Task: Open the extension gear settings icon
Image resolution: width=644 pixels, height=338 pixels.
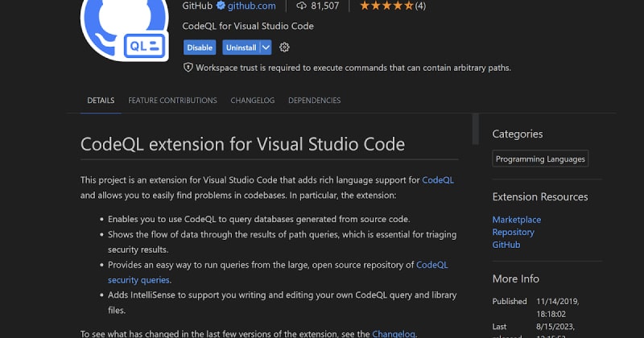Action: (284, 47)
